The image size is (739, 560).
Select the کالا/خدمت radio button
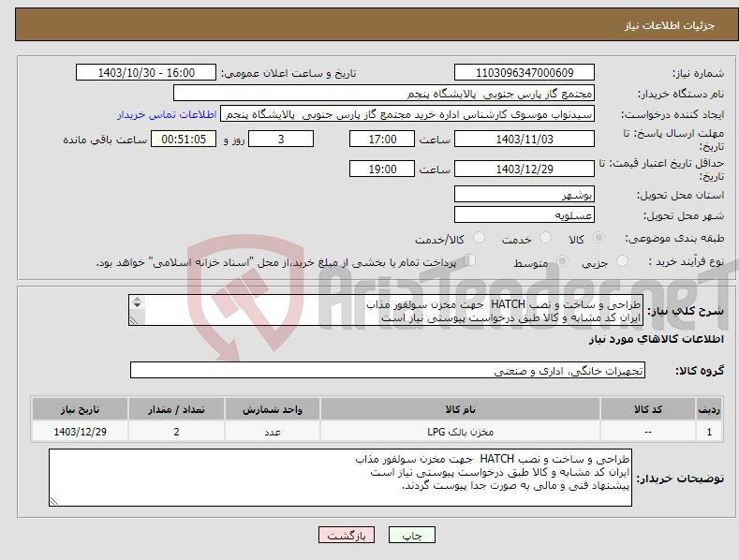[x=479, y=238]
